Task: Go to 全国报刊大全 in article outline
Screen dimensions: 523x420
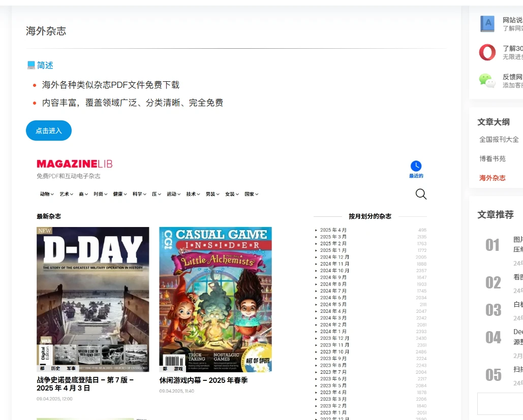Action: click(x=499, y=139)
